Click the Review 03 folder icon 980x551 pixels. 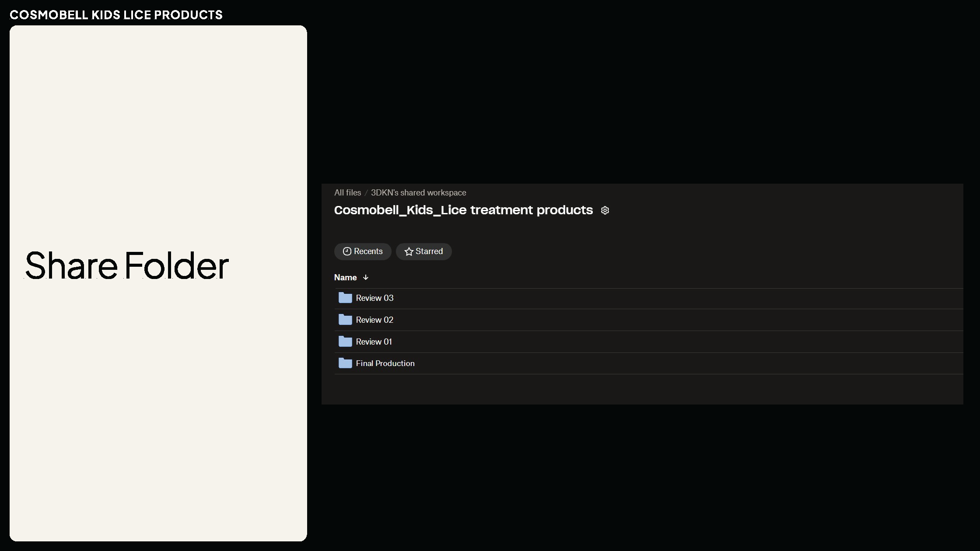click(x=345, y=298)
